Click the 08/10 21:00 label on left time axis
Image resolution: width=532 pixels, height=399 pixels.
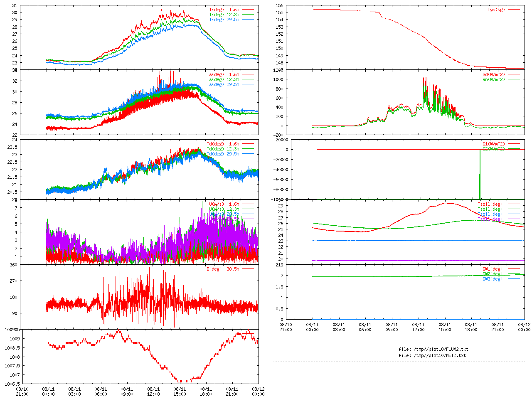22,392
